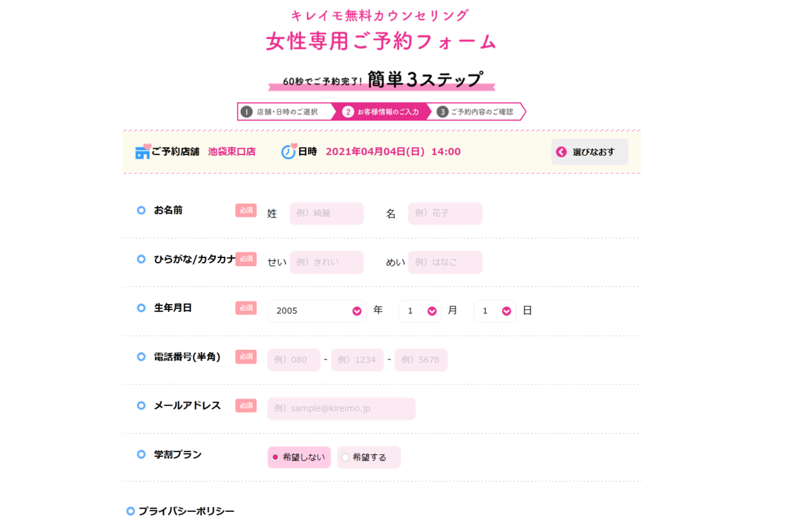Viewport: 812px width, 526px height.
Task: Click the email address input field
Action: (x=341, y=408)
